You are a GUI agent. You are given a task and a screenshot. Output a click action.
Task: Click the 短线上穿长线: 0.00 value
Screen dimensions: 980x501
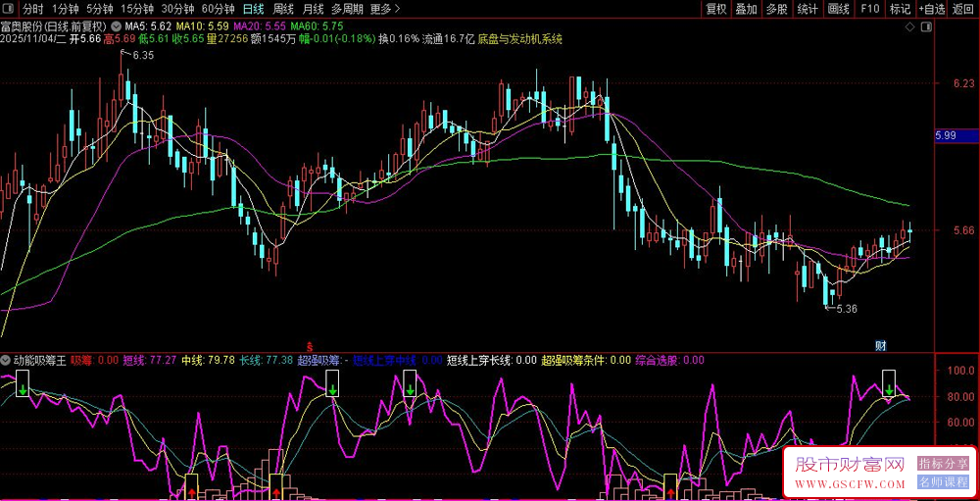pos(492,360)
